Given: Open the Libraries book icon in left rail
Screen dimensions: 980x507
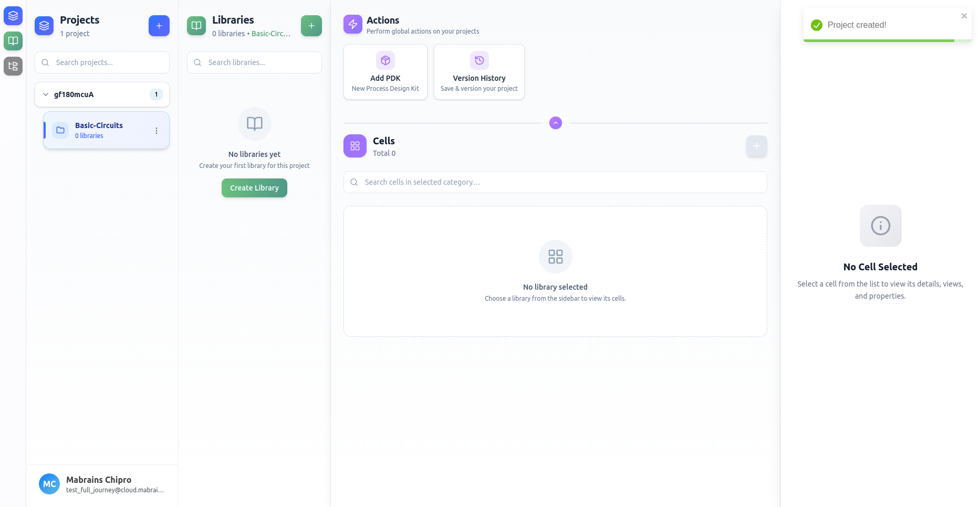Looking at the screenshot, I should pos(13,41).
